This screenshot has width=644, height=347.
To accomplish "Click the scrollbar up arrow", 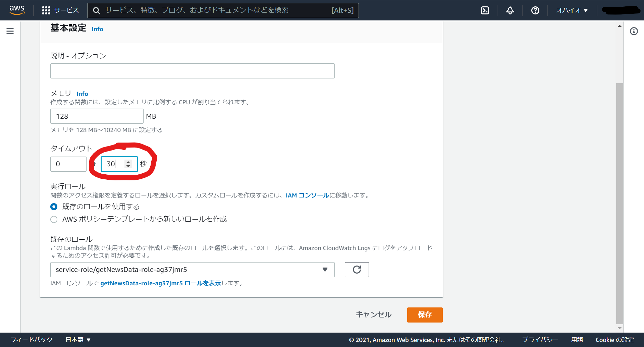I will pyautogui.click(x=620, y=26).
